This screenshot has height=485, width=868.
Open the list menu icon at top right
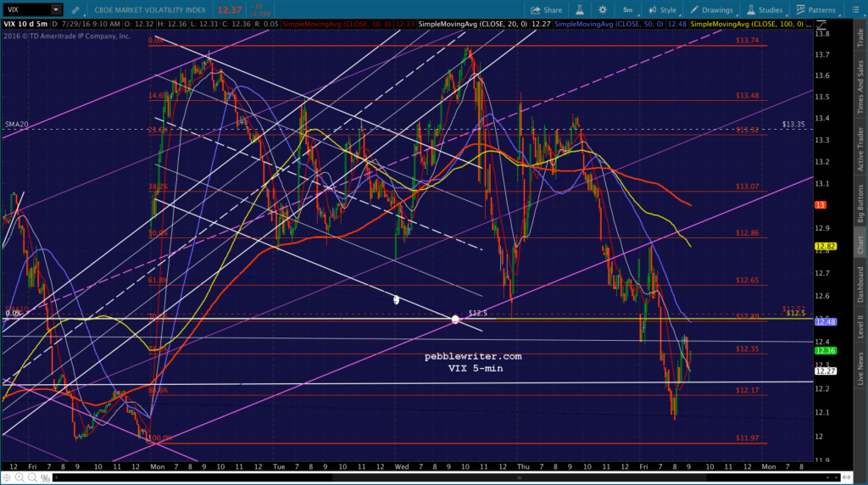(855, 10)
